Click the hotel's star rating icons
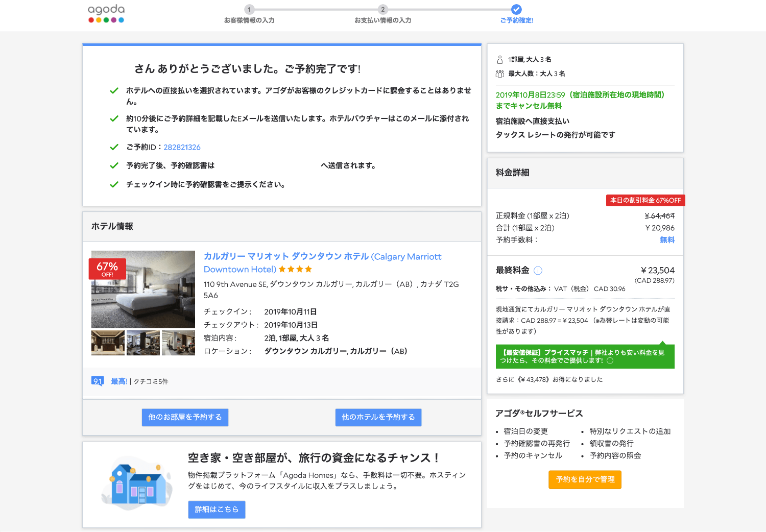This screenshot has height=532, width=766. point(295,269)
